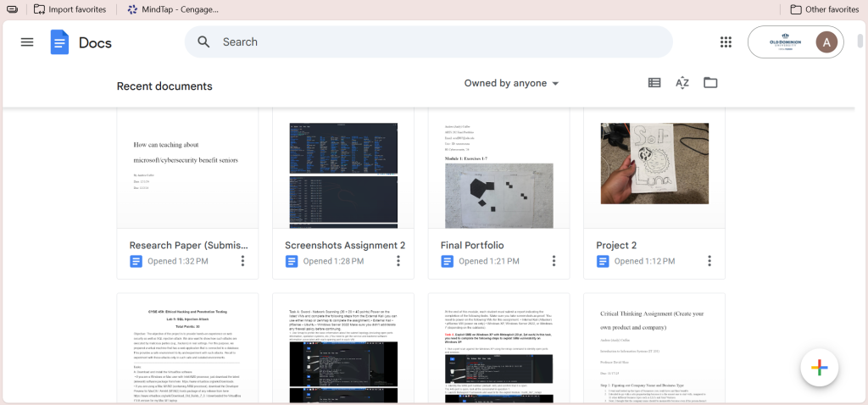Switch to list view layout

tap(654, 83)
